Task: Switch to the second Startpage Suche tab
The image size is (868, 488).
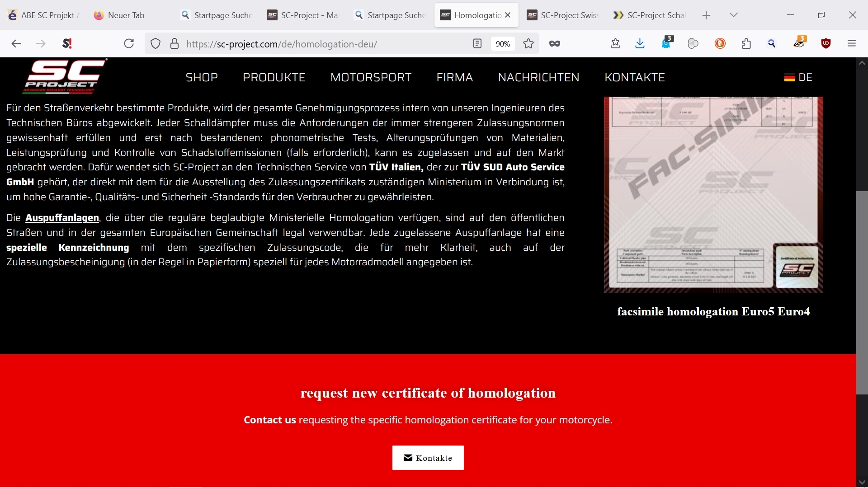Action: tap(391, 15)
